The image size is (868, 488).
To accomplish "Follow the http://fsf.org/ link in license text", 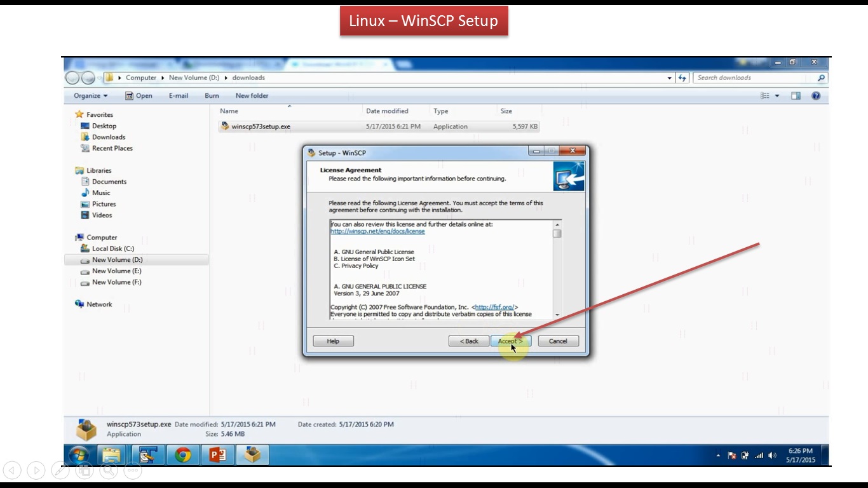I will tap(494, 308).
